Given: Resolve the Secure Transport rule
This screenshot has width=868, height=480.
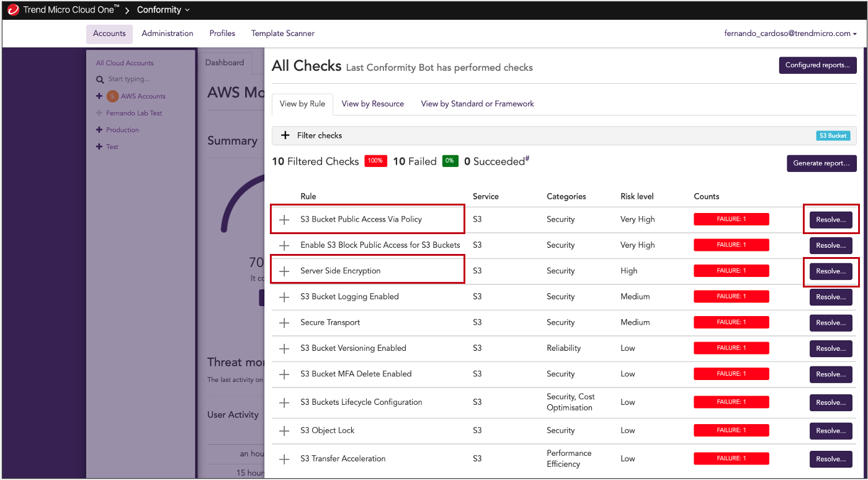Looking at the screenshot, I should pyautogui.click(x=831, y=323).
